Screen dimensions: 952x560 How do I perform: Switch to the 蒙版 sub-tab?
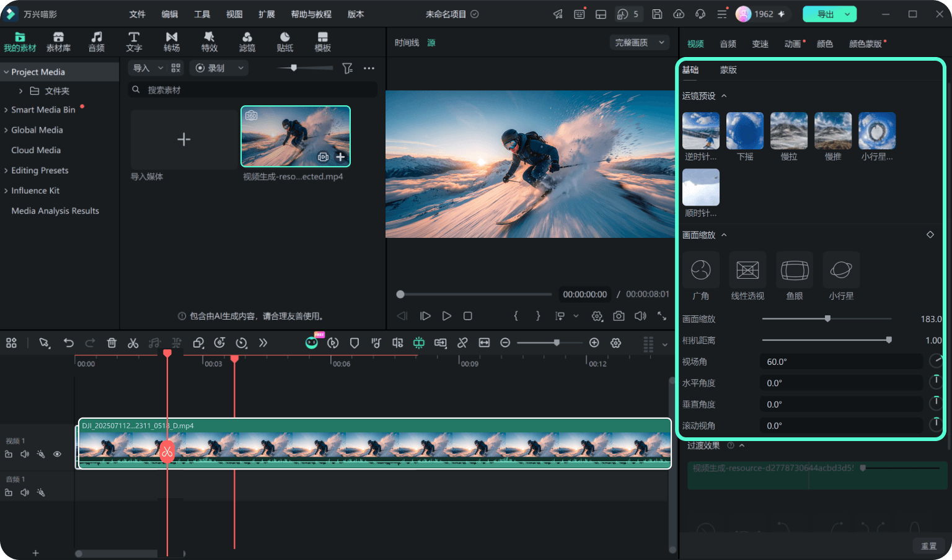click(728, 70)
